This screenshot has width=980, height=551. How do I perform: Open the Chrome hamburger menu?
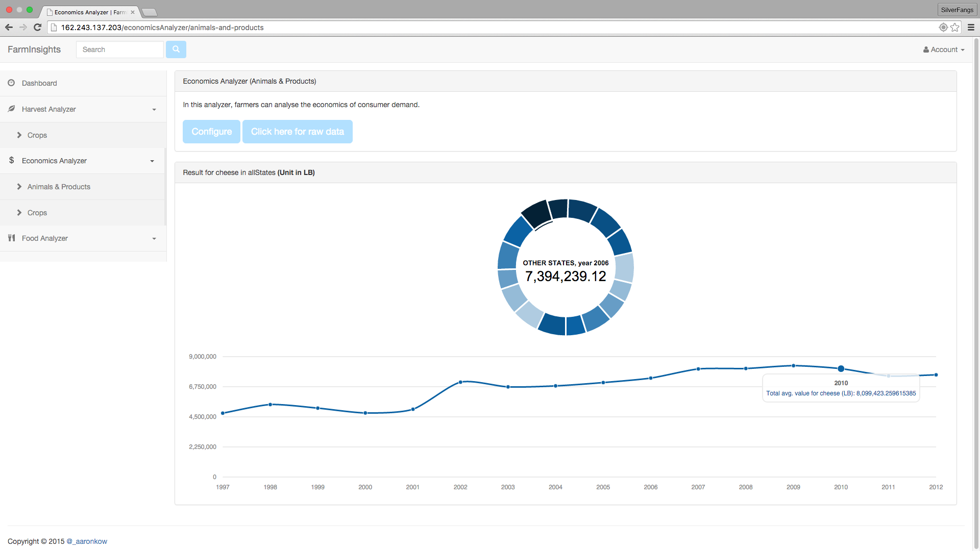pos(971,28)
